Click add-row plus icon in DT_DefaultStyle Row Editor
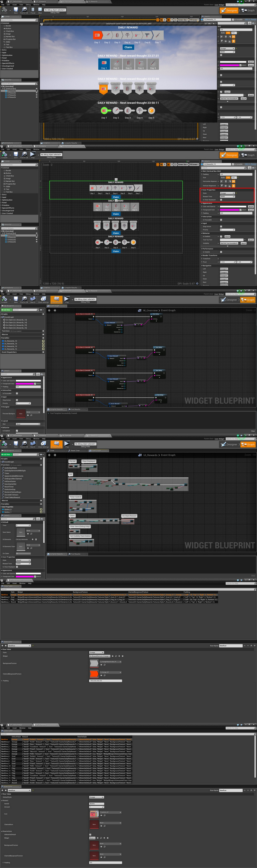 pos(2,646)
